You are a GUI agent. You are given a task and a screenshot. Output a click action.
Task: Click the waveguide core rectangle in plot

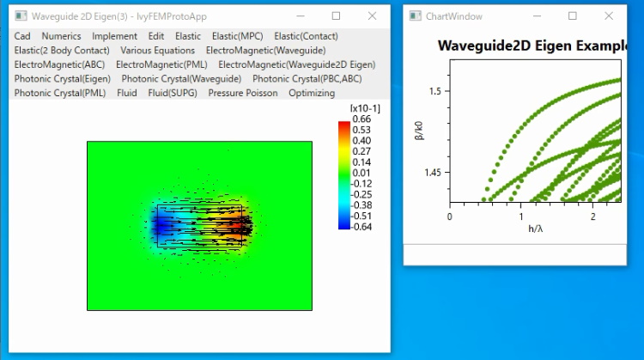tap(199, 226)
